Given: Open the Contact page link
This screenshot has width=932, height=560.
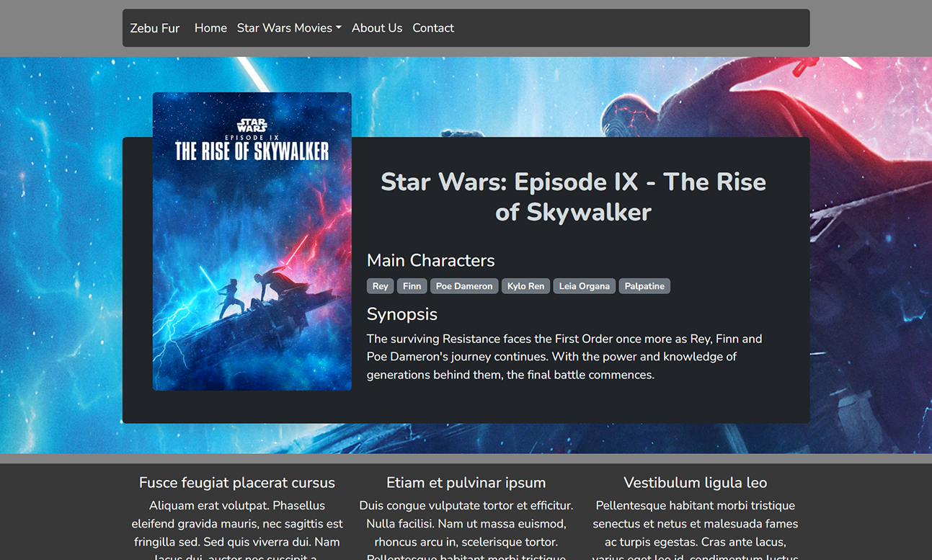Looking at the screenshot, I should pos(433,28).
